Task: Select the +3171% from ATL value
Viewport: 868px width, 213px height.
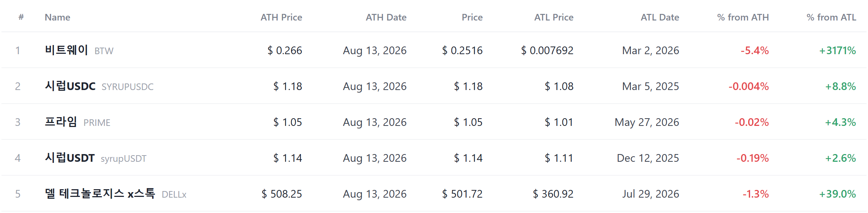Action: click(x=838, y=51)
